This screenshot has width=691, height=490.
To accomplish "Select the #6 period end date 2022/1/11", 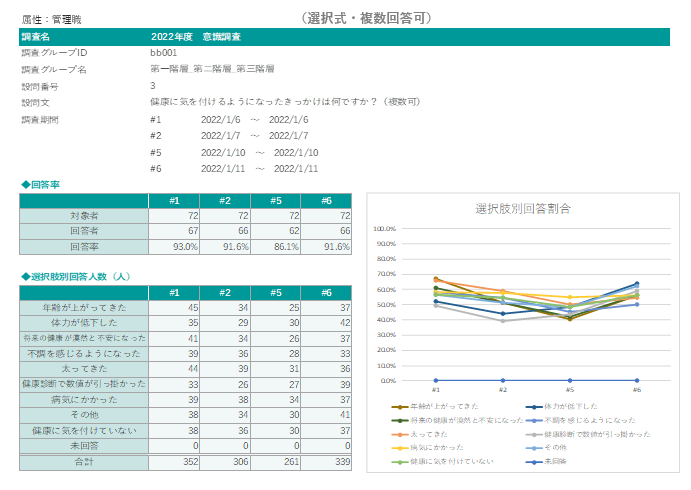I will click(296, 169).
